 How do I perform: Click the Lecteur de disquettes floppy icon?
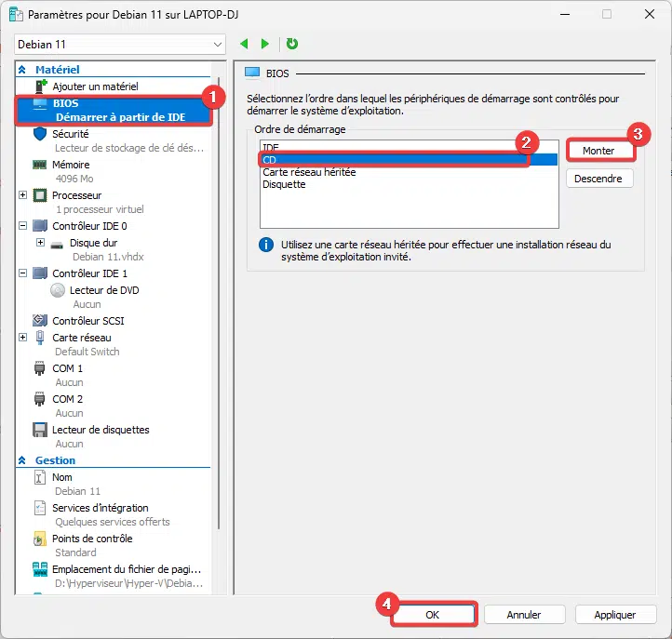tap(40, 430)
